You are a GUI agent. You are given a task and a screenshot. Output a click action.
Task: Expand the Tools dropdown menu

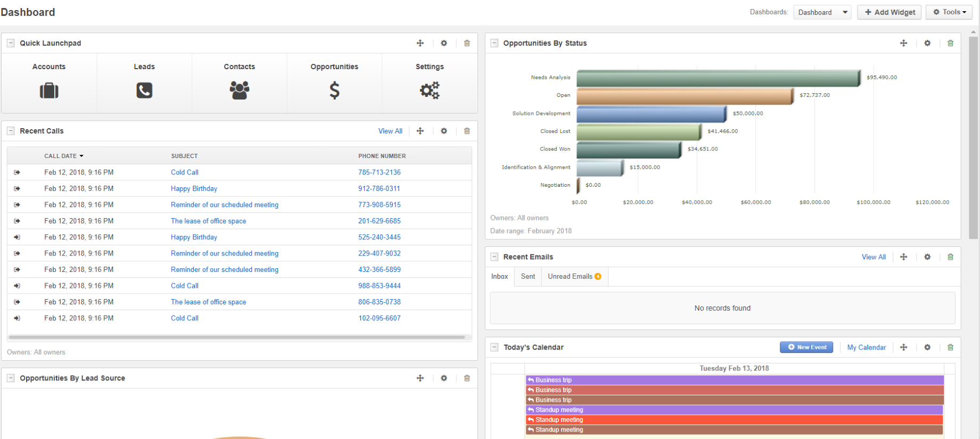[949, 12]
